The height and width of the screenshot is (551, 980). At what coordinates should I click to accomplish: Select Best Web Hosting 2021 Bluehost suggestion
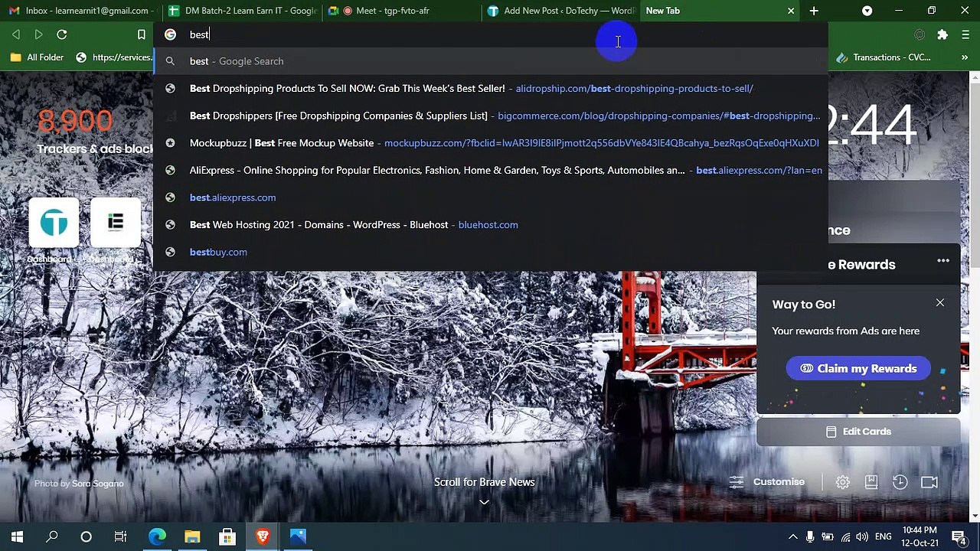tap(490, 225)
